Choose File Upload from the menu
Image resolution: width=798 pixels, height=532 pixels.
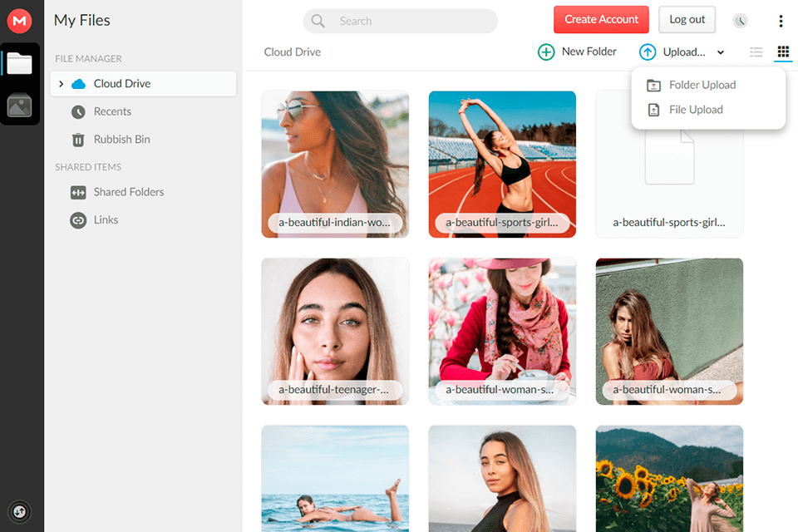[x=708, y=110]
